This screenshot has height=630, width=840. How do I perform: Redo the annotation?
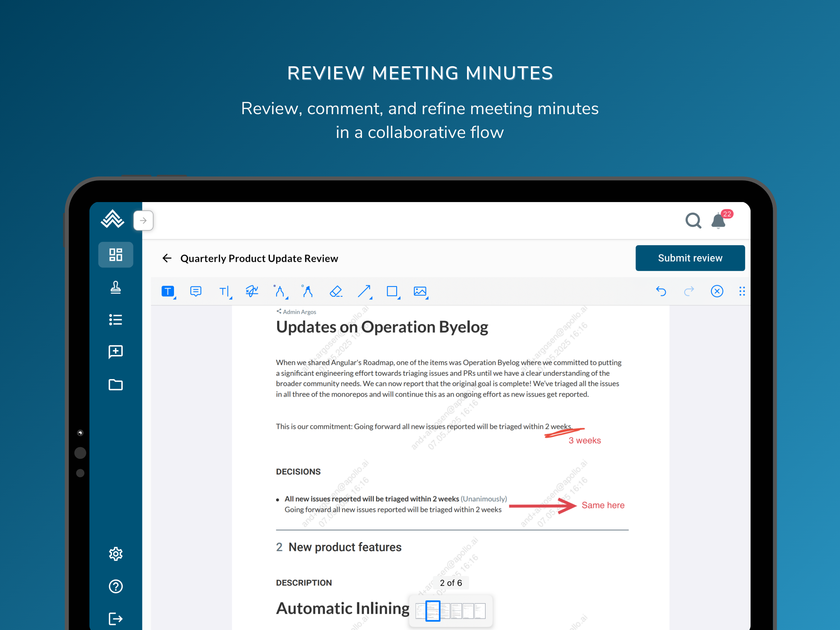click(x=689, y=291)
